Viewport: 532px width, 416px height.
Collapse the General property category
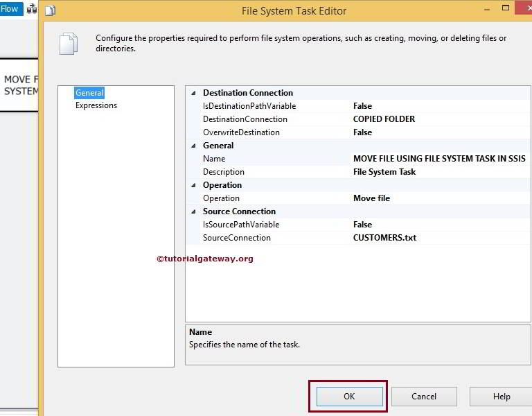click(193, 146)
